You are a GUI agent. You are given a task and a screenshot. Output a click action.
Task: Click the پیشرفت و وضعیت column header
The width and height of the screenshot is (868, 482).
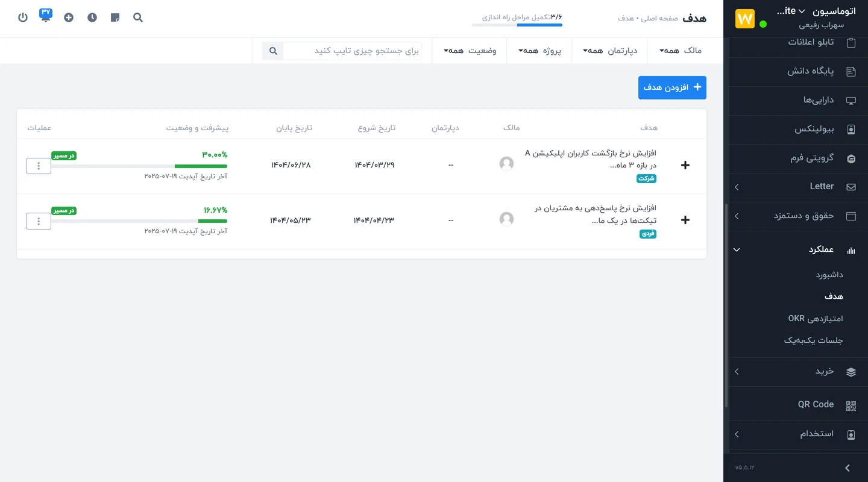(198, 128)
